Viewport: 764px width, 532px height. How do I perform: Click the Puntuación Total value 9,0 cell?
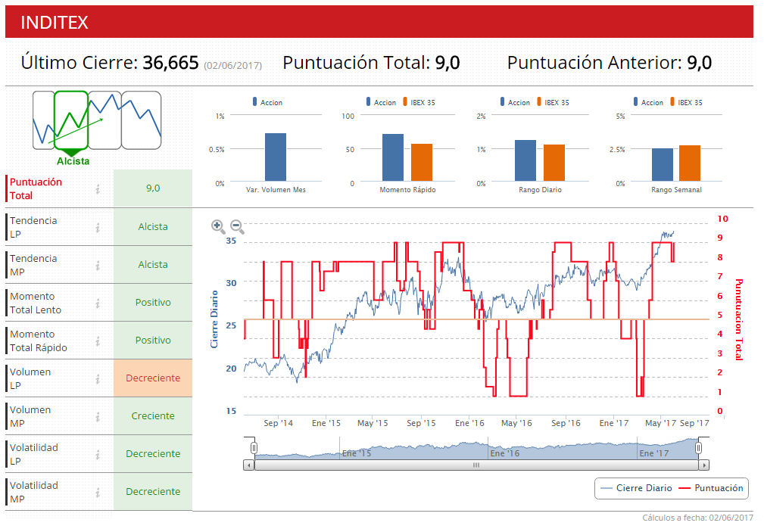click(x=153, y=188)
